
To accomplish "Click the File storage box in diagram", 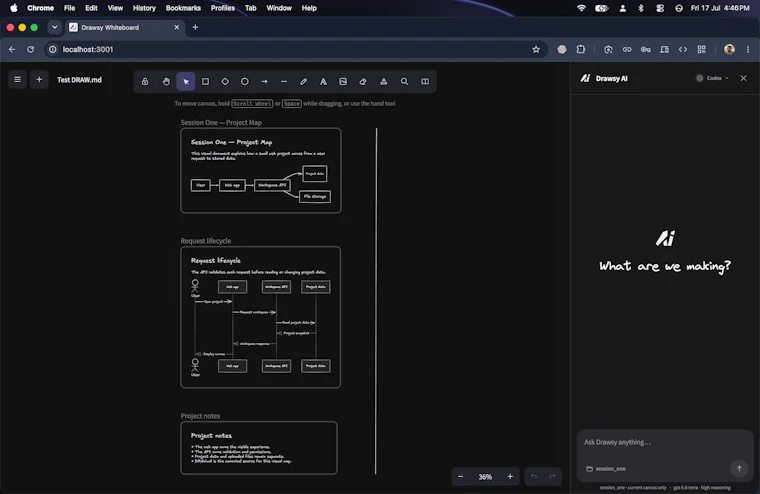I will (x=315, y=196).
